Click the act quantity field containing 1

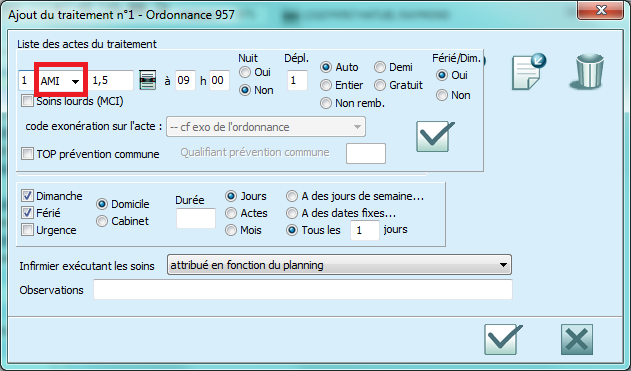(26, 80)
